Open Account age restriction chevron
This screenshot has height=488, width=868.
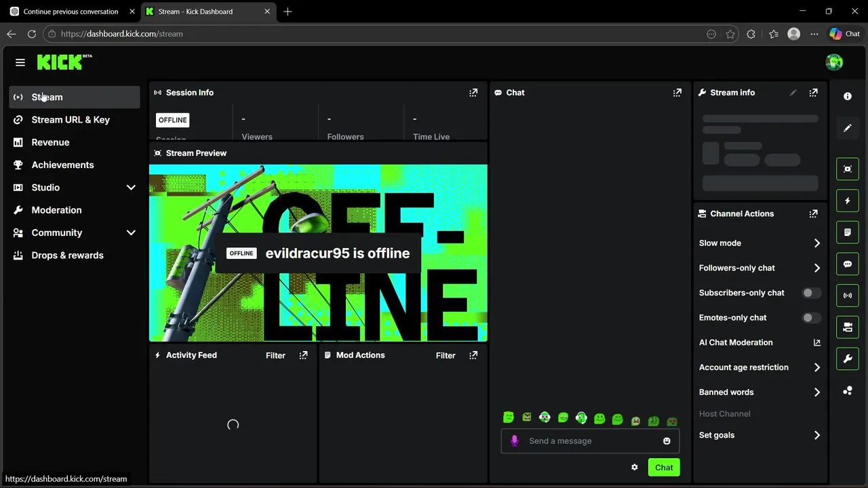817,367
